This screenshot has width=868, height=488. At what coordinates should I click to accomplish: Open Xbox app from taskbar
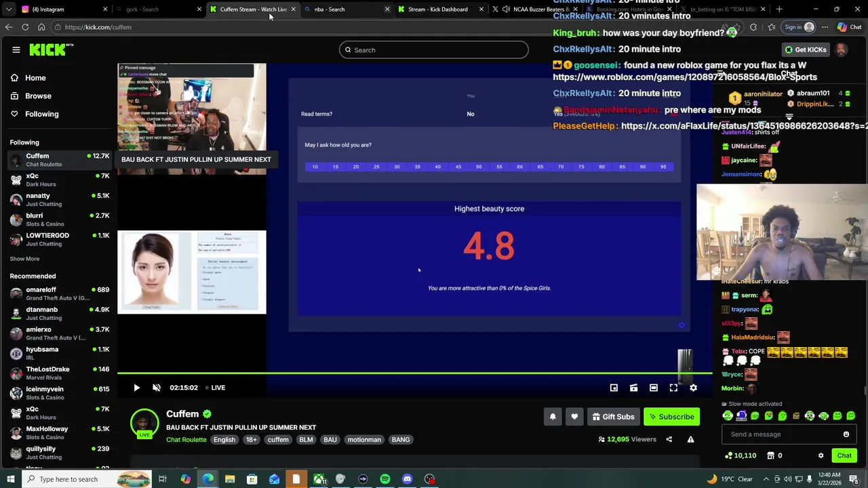pyautogui.click(x=319, y=479)
